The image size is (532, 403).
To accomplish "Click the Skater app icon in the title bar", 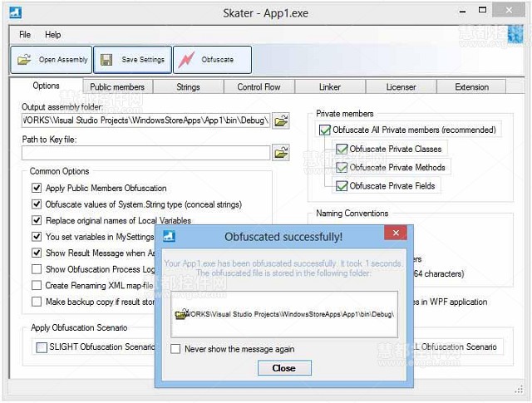I will [x=16, y=13].
